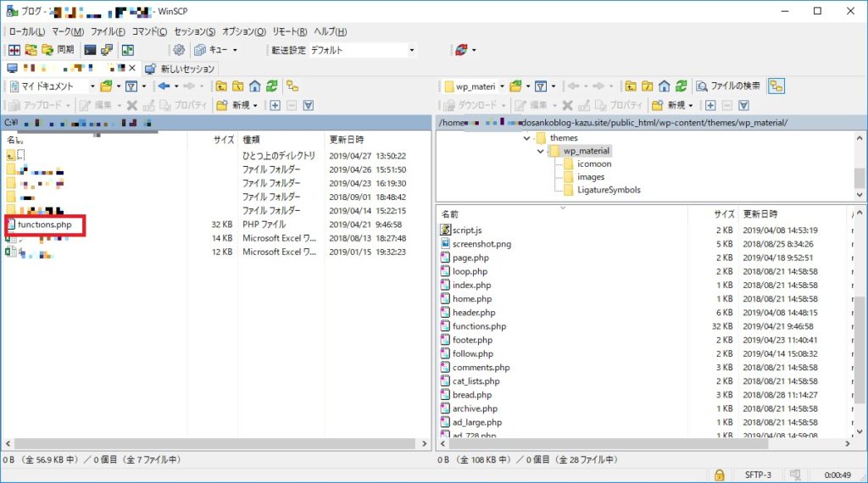The width and height of the screenshot is (868, 483).
Task: Toggle the local panel directory tree
Action: point(292,86)
